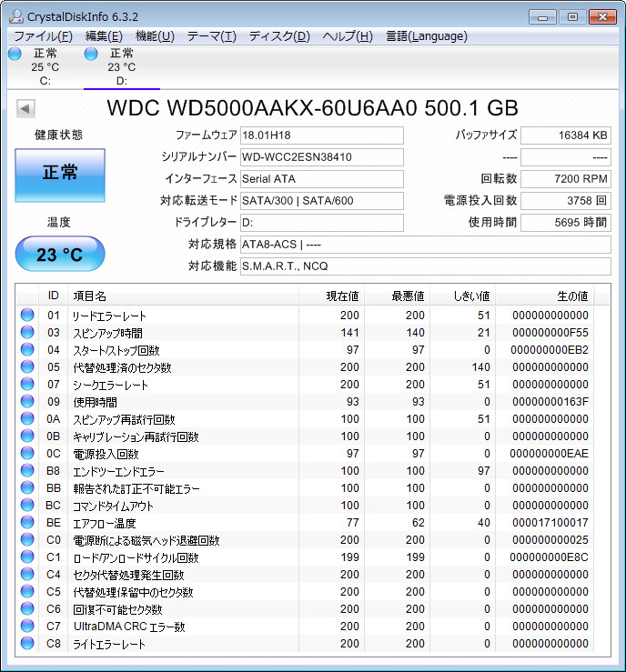Image resolution: width=626 pixels, height=672 pixels.
Task: Click raw value 000000000F55
Action: point(550,333)
